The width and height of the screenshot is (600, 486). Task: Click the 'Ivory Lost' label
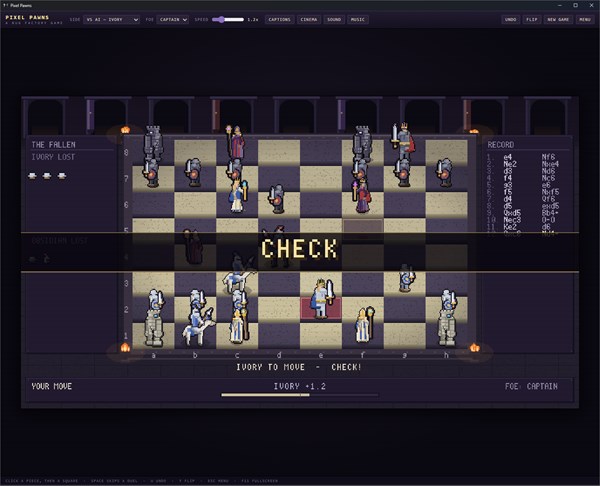click(x=53, y=157)
